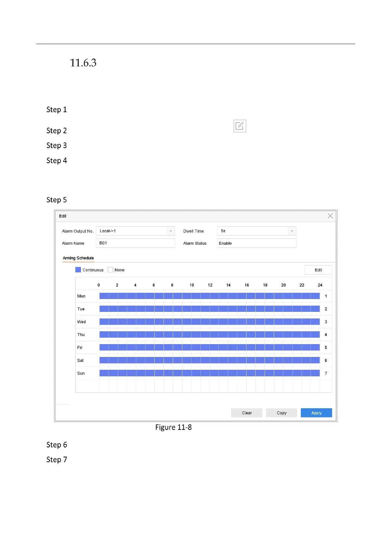Click the Copy button
This screenshot has height=554, width=392.
click(x=281, y=413)
